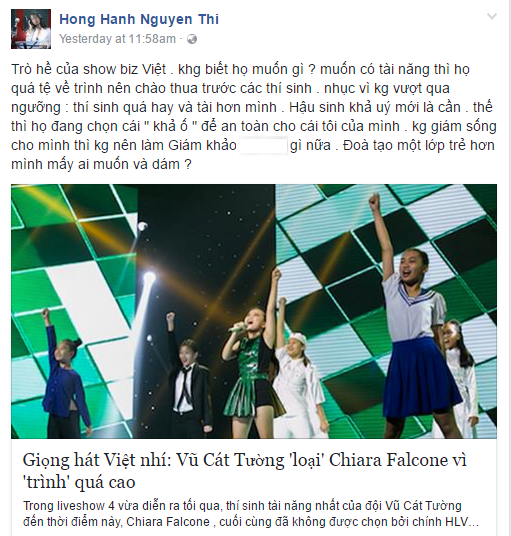Select the post text 'Trò hề của show biz Việt'
Viewport: 511px width, 536px height.
[89, 69]
